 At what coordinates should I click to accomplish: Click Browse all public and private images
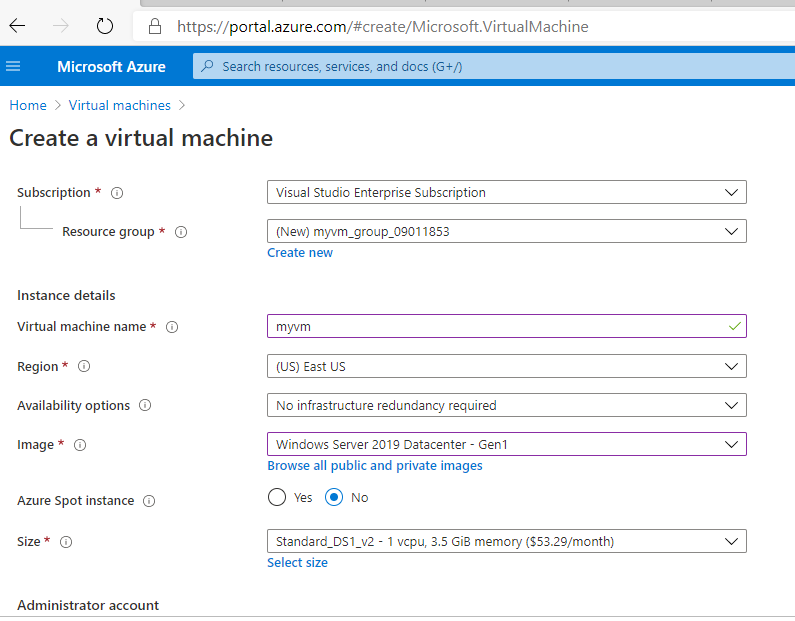(x=375, y=465)
